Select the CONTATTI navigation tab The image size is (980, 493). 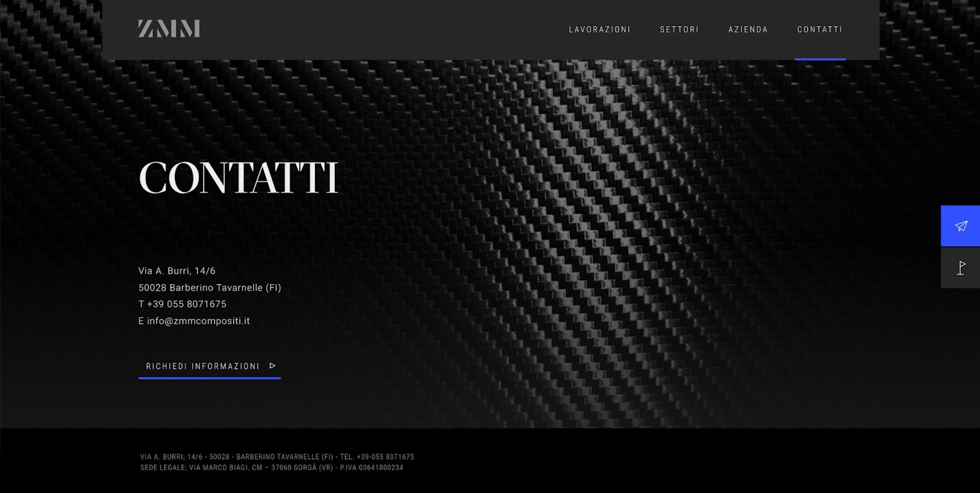pos(819,29)
